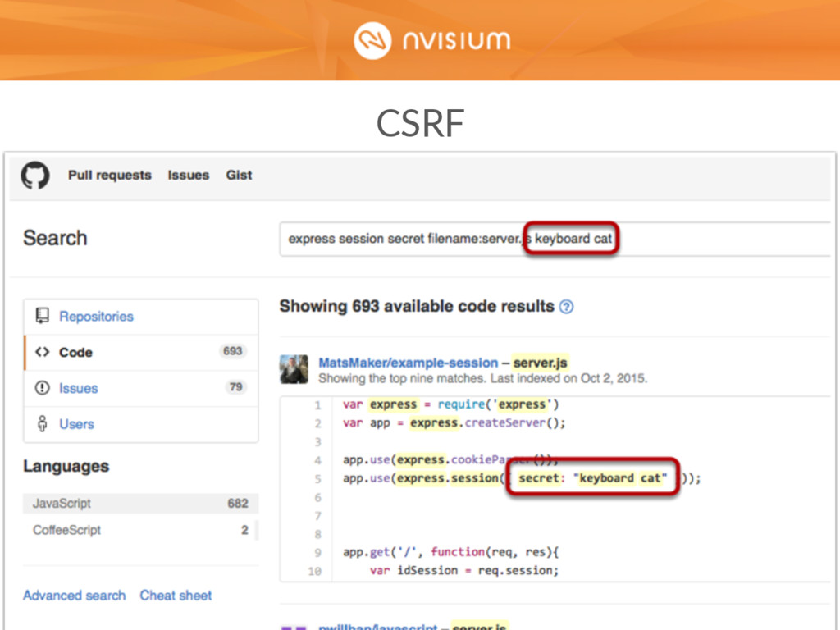Filter results by Repositories

click(x=141, y=317)
